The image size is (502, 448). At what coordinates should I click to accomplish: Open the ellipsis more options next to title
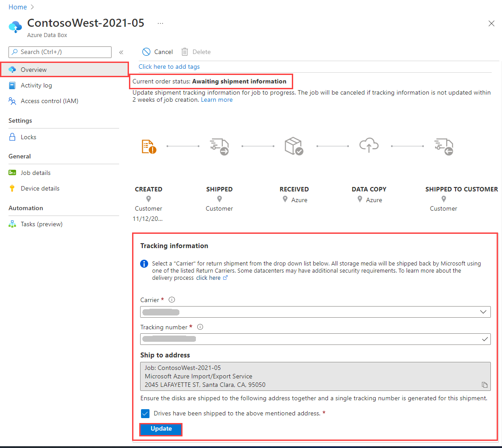[x=160, y=23]
